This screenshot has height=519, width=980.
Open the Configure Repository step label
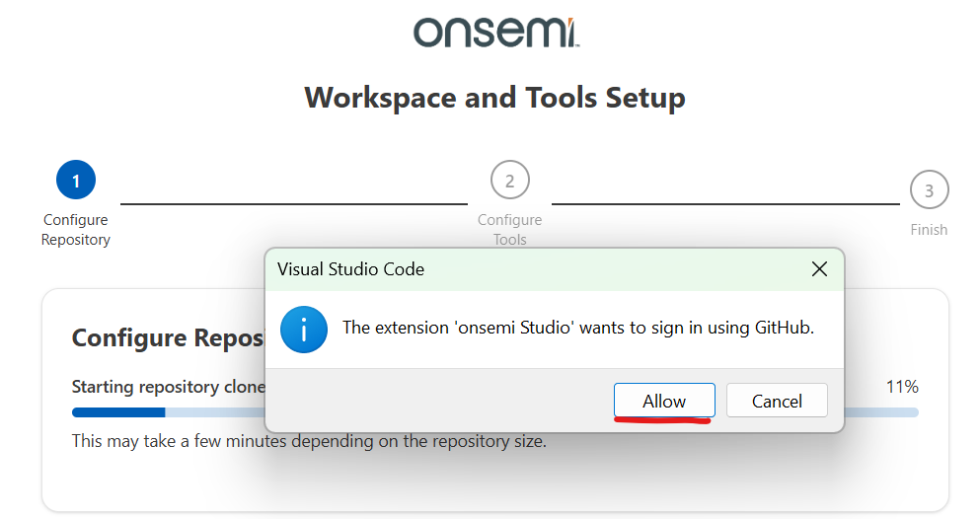76,230
